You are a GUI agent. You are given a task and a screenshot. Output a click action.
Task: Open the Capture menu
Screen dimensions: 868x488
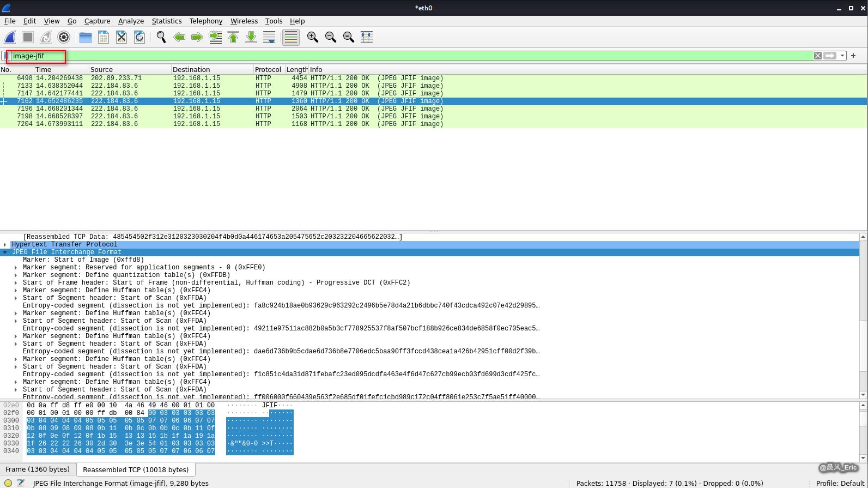[97, 21]
